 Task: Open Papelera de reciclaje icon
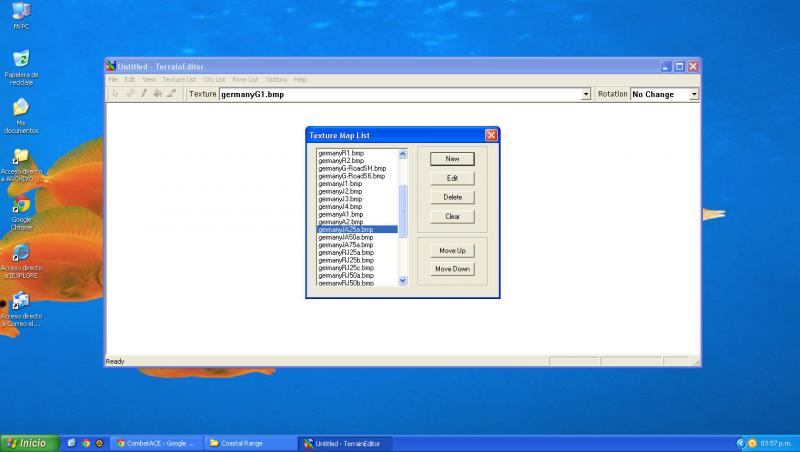pos(21,67)
